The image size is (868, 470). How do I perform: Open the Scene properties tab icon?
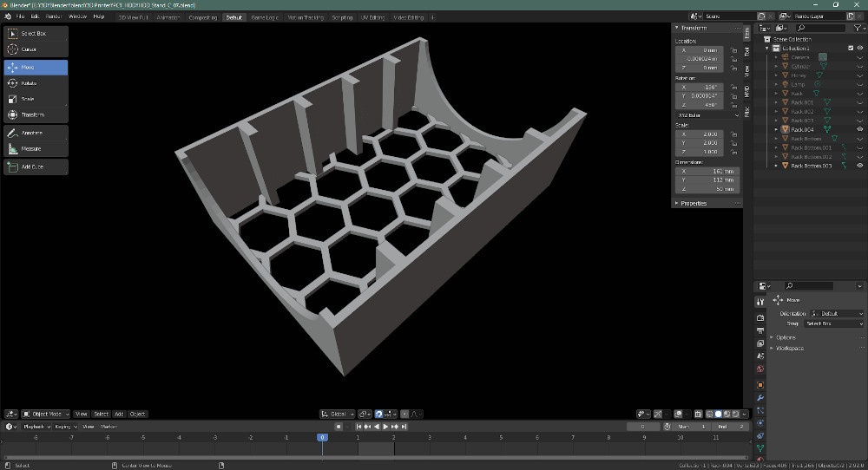[760, 356]
